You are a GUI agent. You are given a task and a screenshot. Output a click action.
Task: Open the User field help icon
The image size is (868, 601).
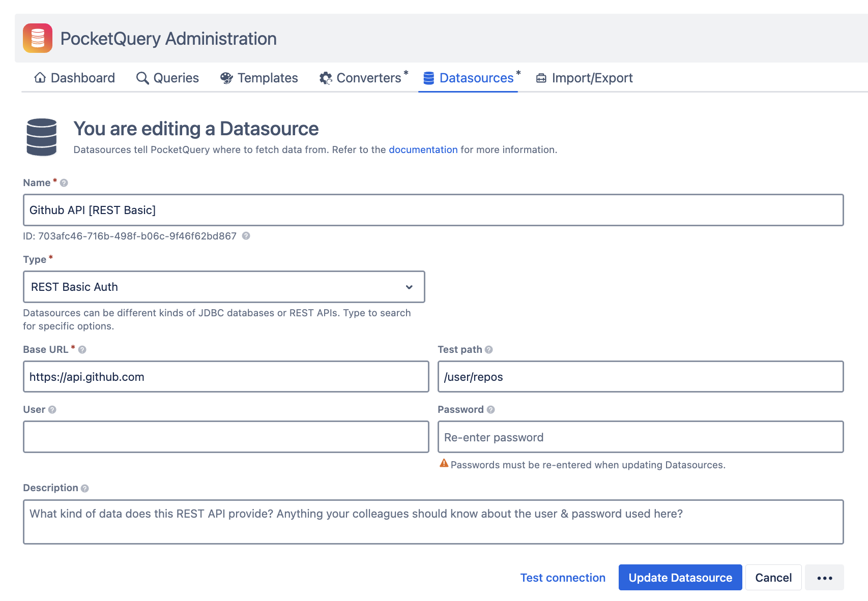[x=51, y=409]
